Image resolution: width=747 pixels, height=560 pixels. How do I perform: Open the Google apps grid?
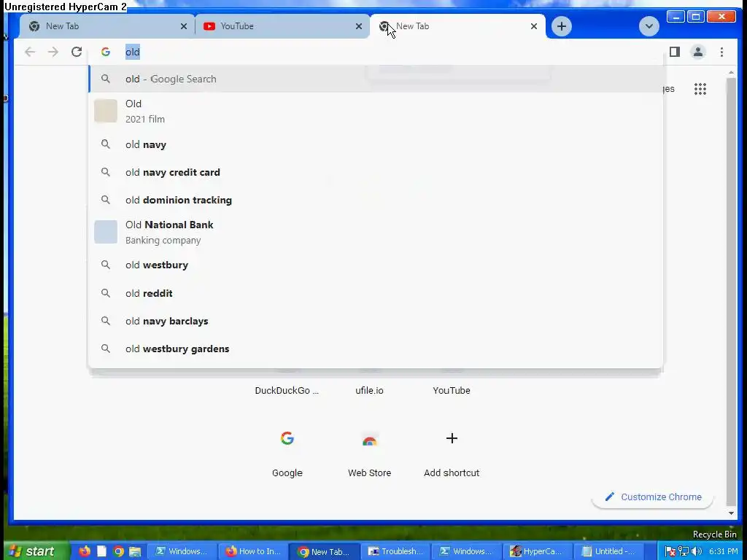click(x=700, y=89)
